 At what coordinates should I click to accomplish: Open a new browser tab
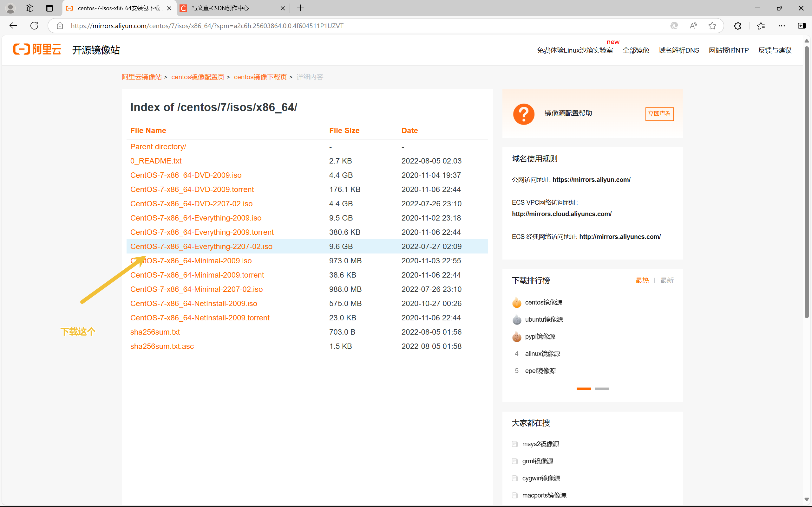pyautogui.click(x=300, y=8)
